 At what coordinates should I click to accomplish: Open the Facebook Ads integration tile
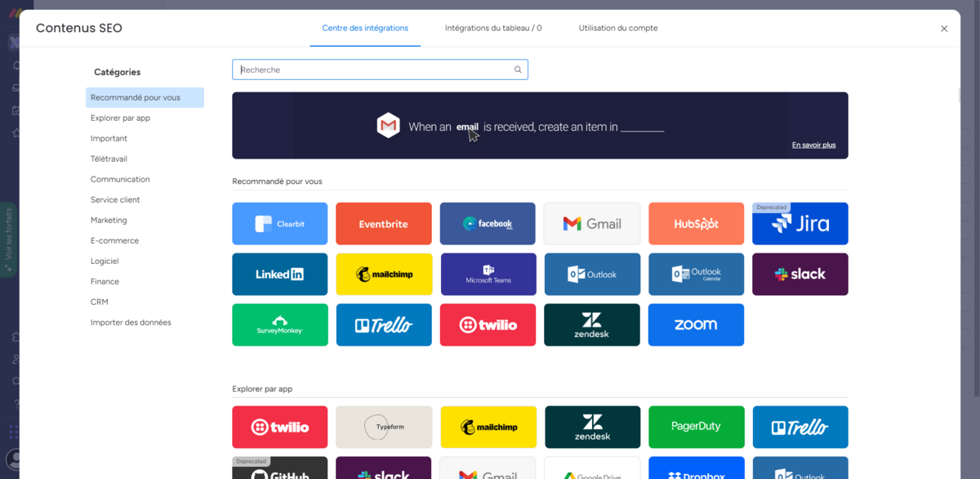(x=488, y=224)
